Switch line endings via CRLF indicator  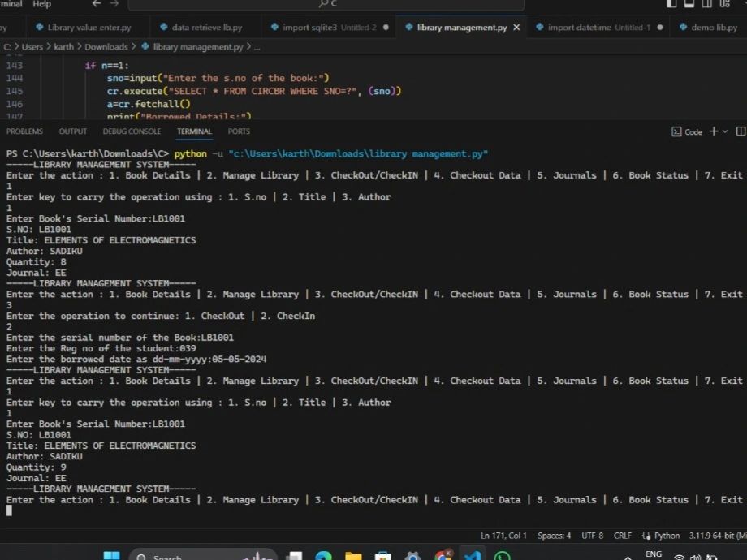coord(622,536)
